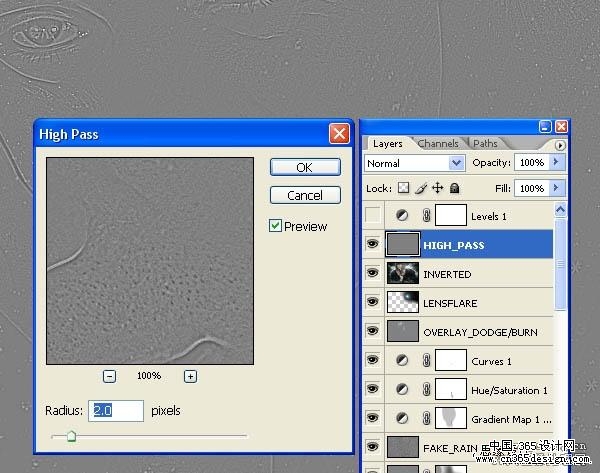Viewport: 600px width, 473px height.
Task: Select layer name 'INVERTED'
Action: pyautogui.click(x=447, y=275)
